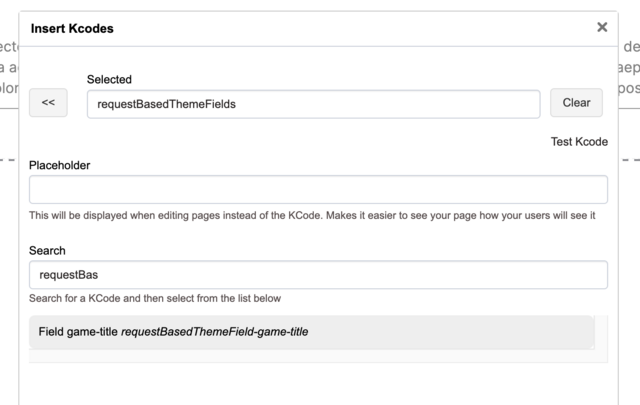Click the results list resize handle
This screenshot has height=405, width=640.
(591, 345)
